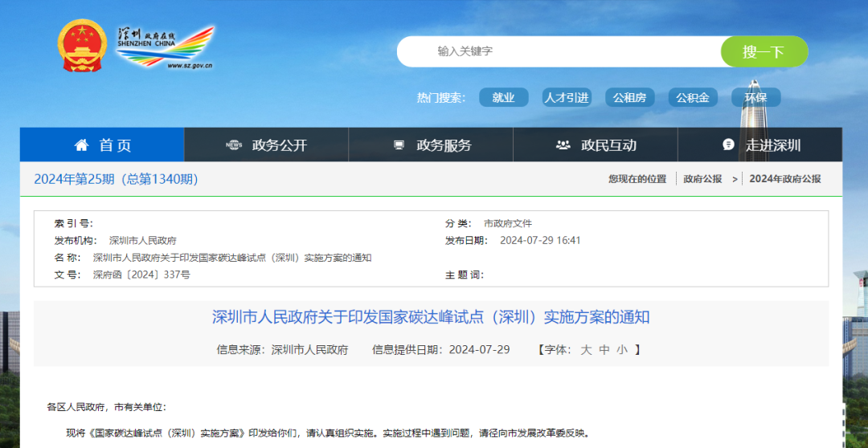Click the home icon in 首页 tab

(x=81, y=145)
